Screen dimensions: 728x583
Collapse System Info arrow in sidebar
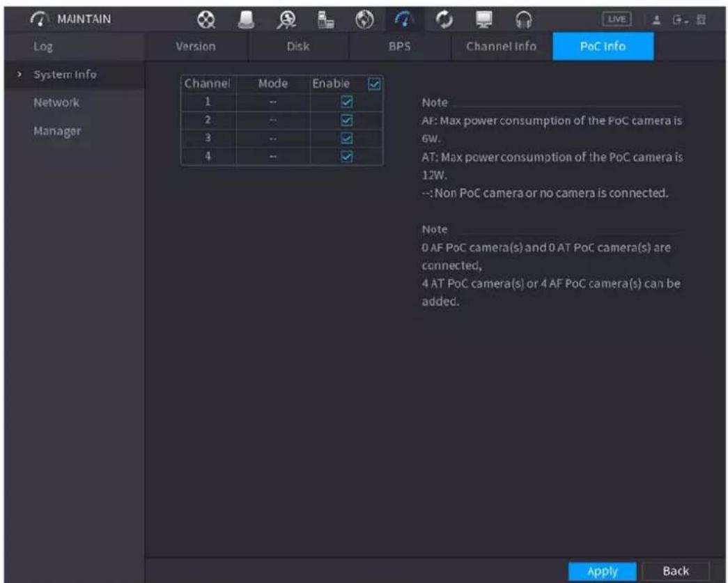pos(20,75)
